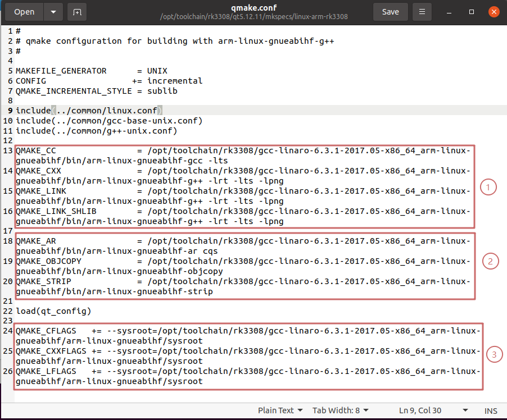Maximize the gedit window

[x=472, y=12]
